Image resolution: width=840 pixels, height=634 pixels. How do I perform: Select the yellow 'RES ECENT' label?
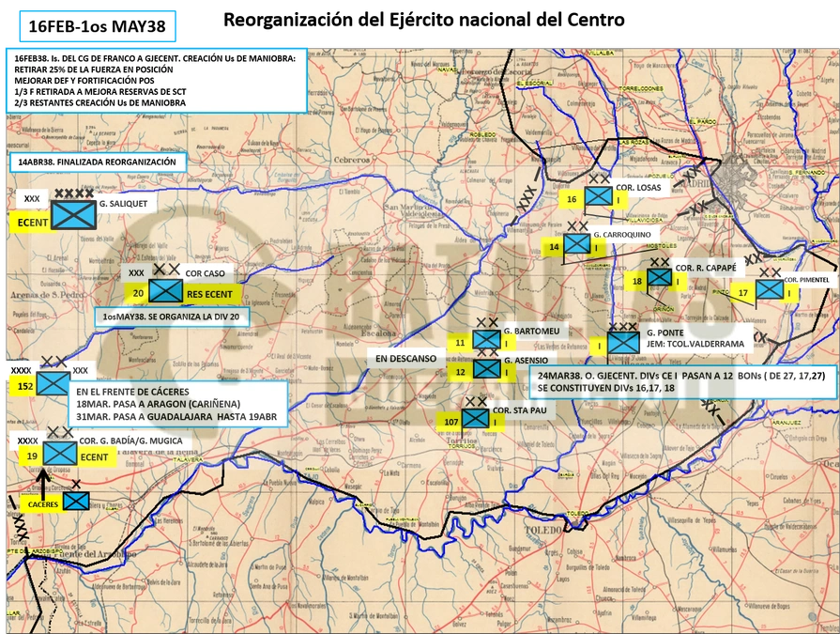pos(209,294)
